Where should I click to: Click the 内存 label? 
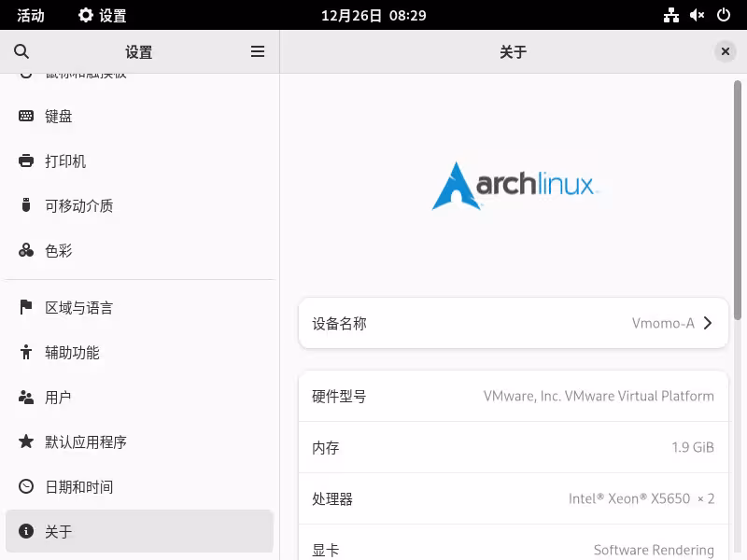pos(325,447)
